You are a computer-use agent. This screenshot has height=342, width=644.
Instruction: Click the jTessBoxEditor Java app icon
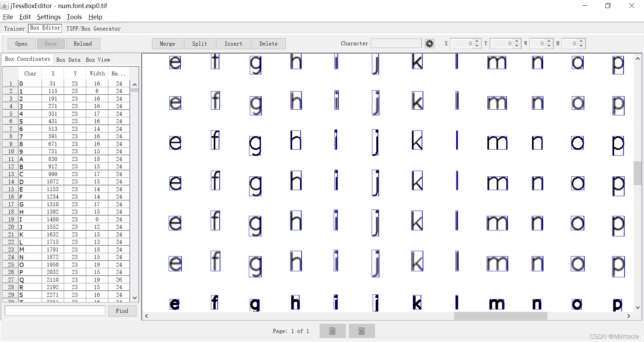click(x=5, y=5)
